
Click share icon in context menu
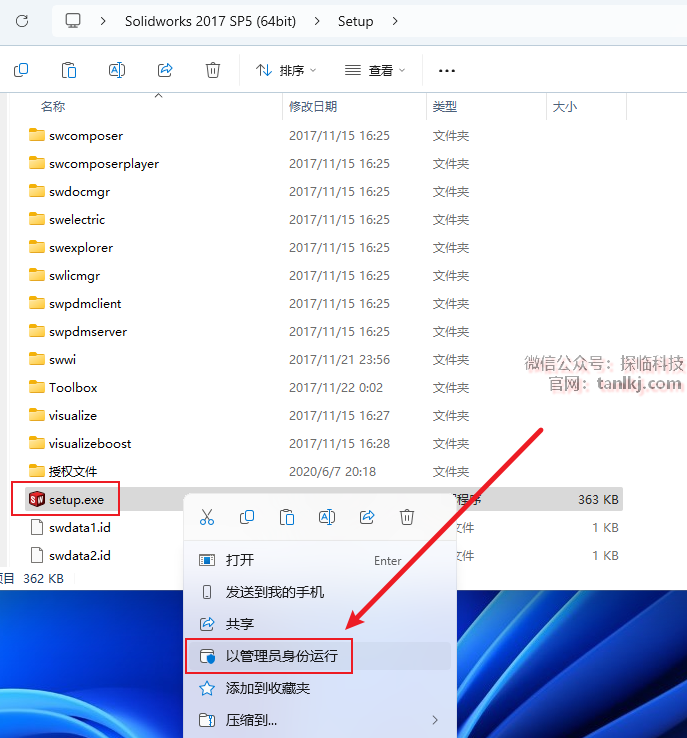pos(367,517)
